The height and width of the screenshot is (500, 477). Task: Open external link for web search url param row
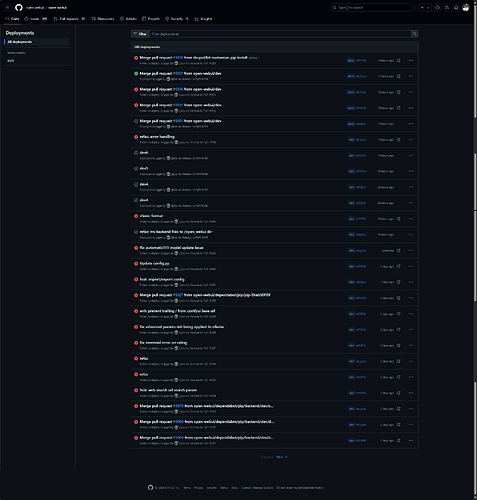(x=399, y=393)
